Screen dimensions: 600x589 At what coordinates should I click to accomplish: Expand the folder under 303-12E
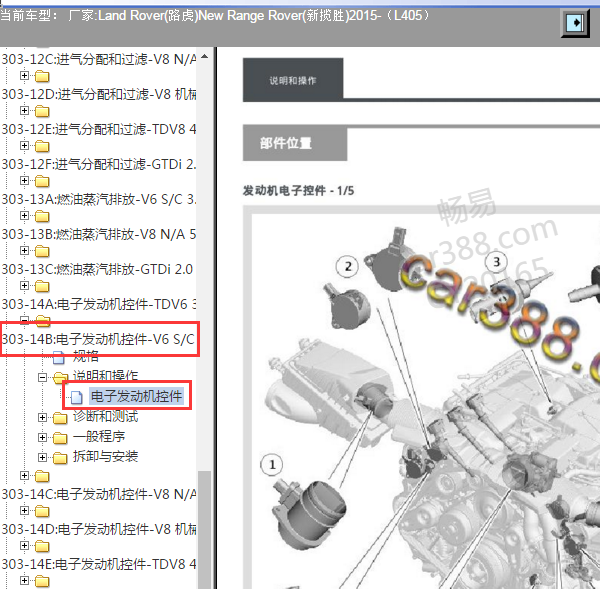[24, 145]
